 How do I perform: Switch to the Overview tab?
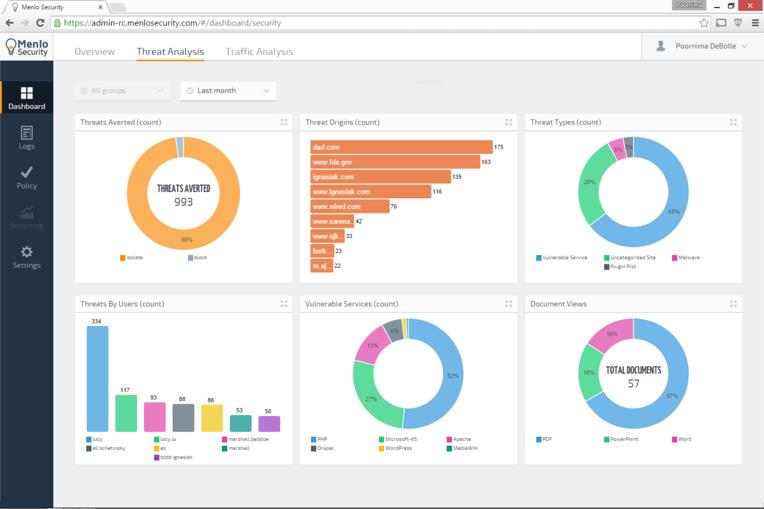coord(95,51)
